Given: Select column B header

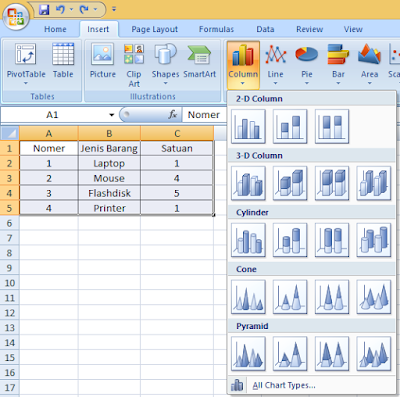Looking at the screenshot, I should click(x=109, y=133).
